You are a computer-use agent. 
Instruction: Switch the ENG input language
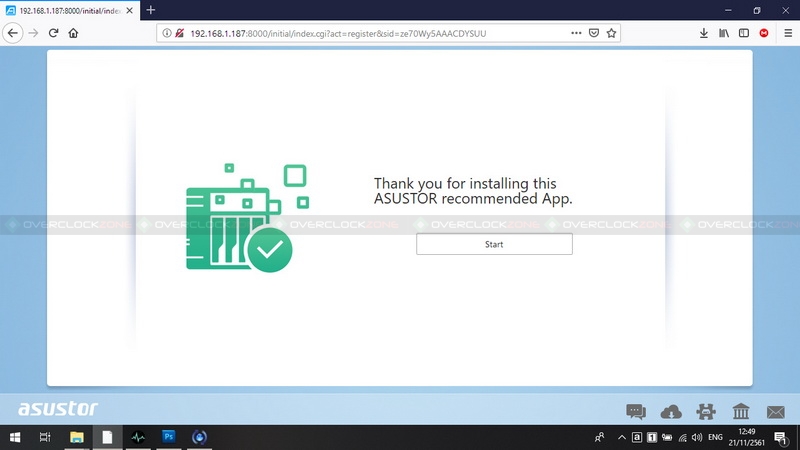[715, 437]
